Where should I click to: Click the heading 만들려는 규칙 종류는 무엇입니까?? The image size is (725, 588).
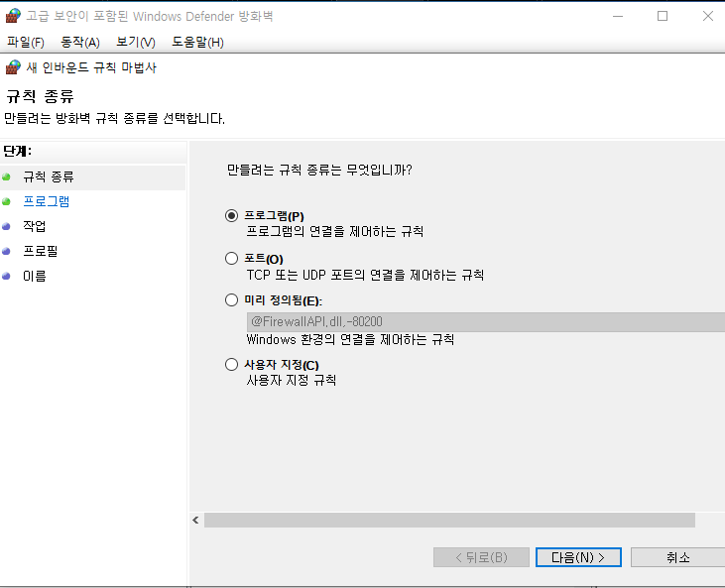[319, 171]
